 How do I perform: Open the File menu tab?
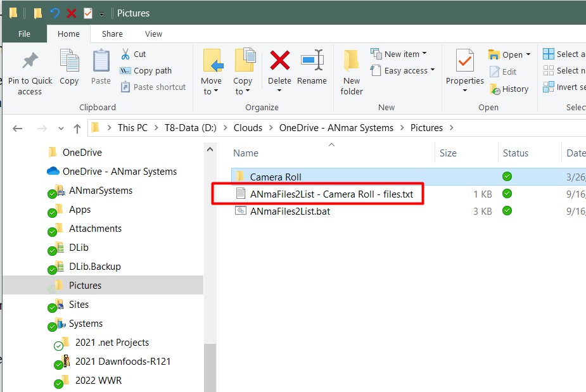pyautogui.click(x=24, y=34)
